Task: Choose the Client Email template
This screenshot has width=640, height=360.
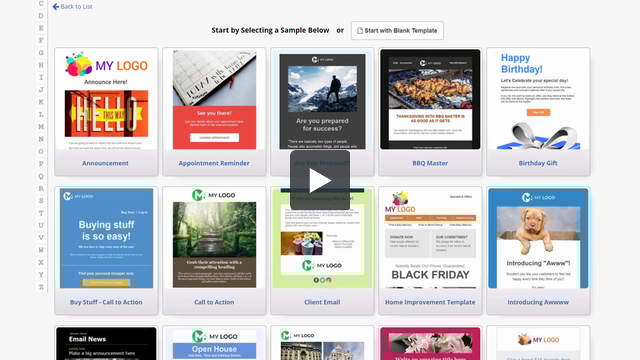Action: (x=322, y=251)
